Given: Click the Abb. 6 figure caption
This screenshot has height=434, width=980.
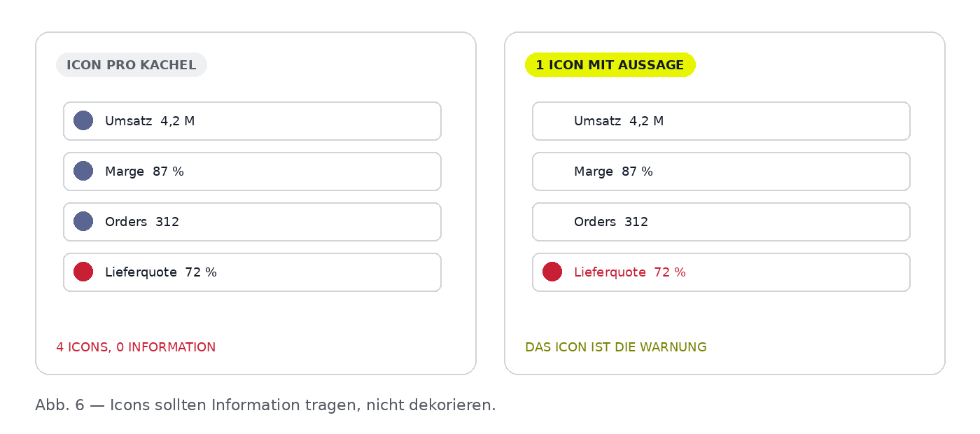Looking at the screenshot, I should click(x=265, y=405).
